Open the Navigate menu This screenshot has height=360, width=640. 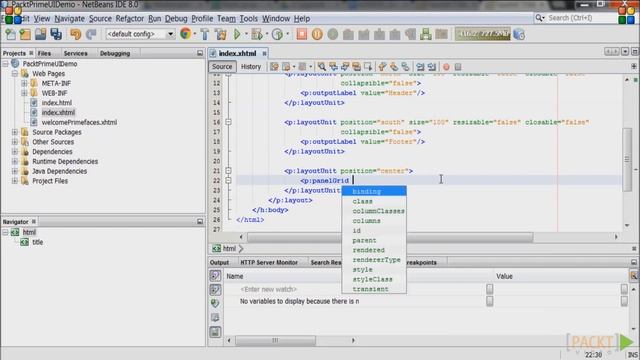click(x=69, y=19)
